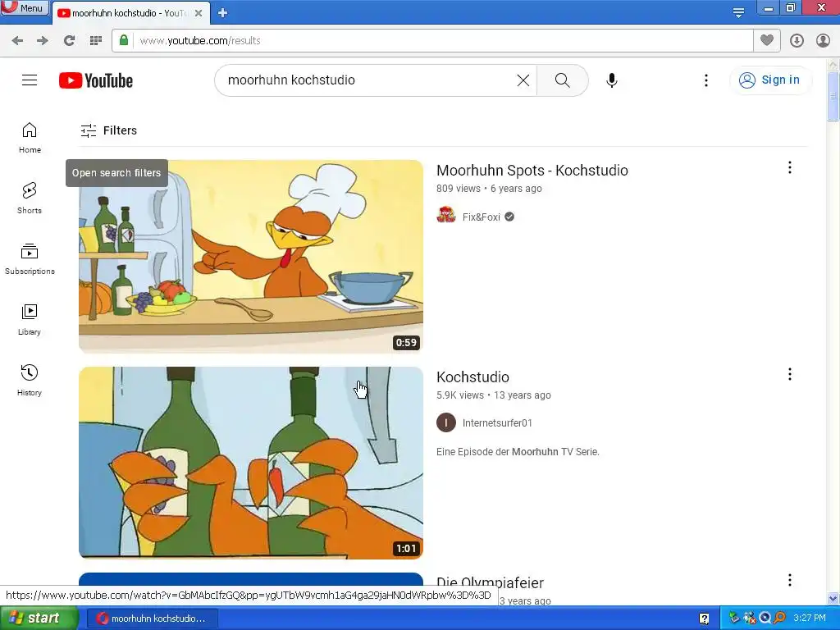
Task: Open the Moorhuhn Spots - Kochstudio title
Action: [x=532, y=171]
